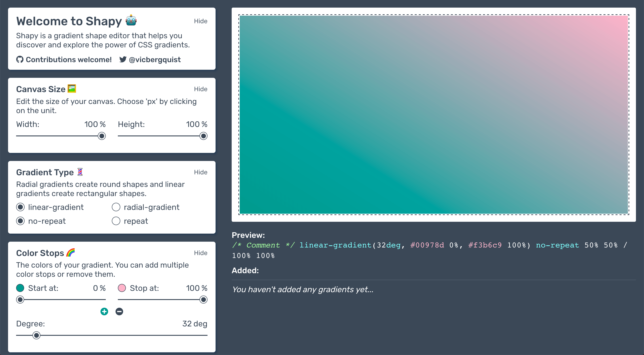Click the Added: heading
The image size is (644, 355).
[x=245, y=270]
